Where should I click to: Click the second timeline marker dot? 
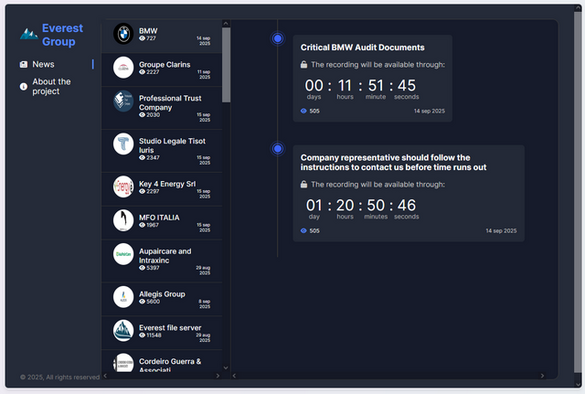pos(278,149)
